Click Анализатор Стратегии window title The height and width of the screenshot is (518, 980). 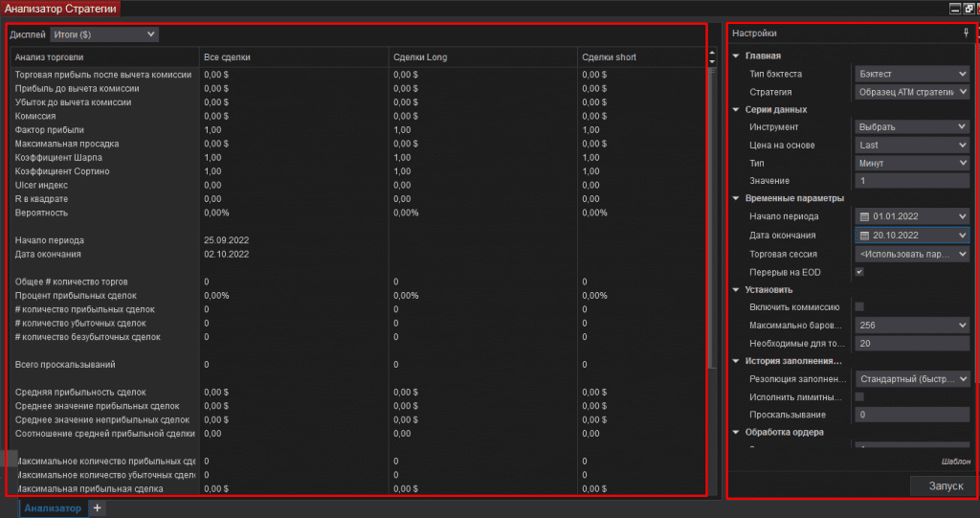click(60, 9)
